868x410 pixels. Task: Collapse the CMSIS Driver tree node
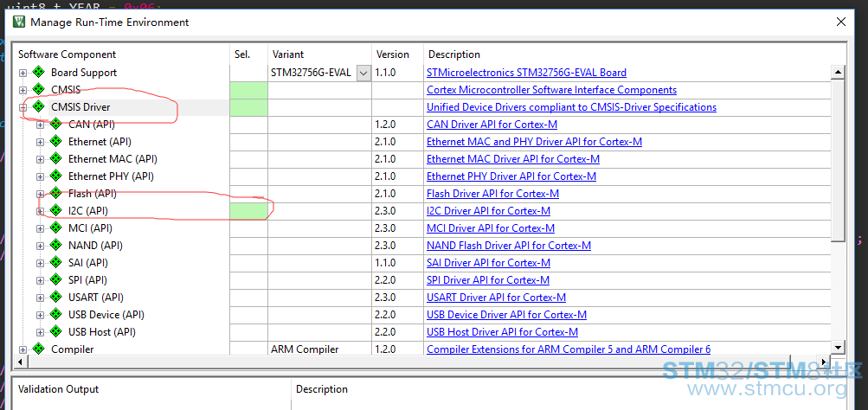(23, 107)
